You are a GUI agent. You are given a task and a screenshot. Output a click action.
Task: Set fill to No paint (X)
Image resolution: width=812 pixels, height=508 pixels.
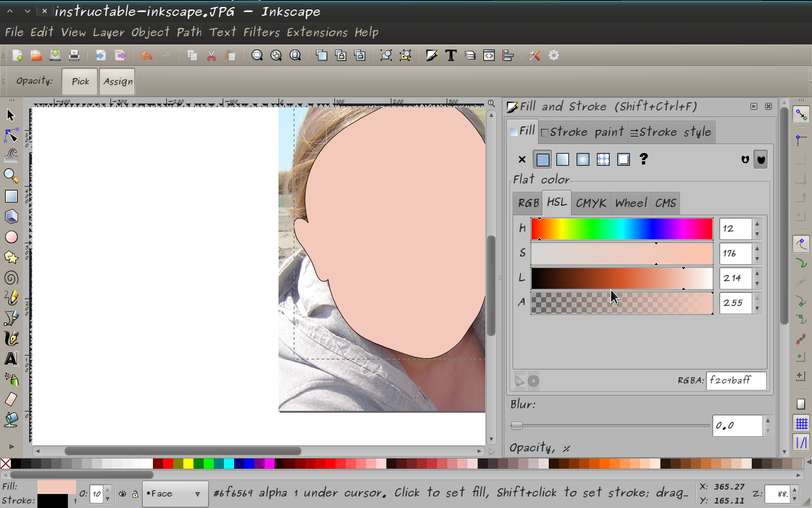522,159
